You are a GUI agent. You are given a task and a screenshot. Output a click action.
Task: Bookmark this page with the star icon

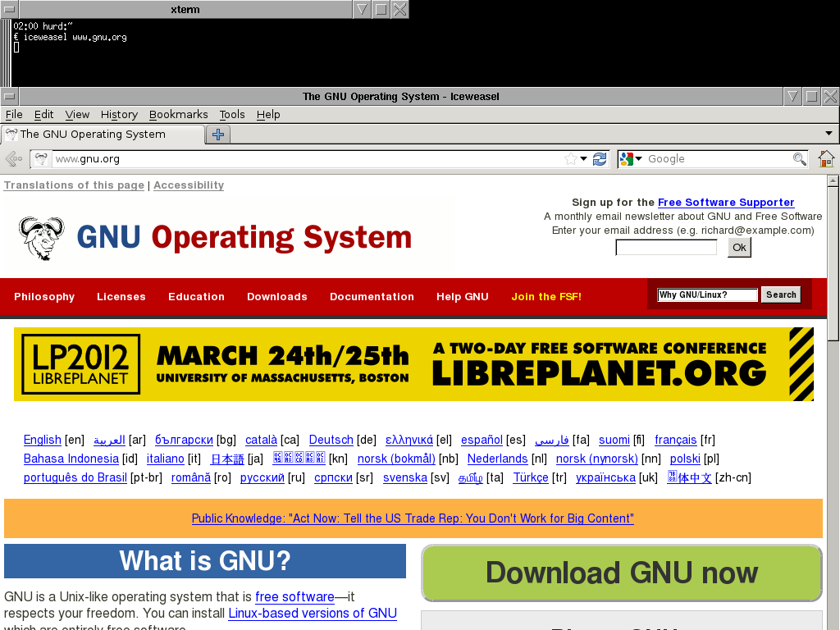click(x=570, y=159)
